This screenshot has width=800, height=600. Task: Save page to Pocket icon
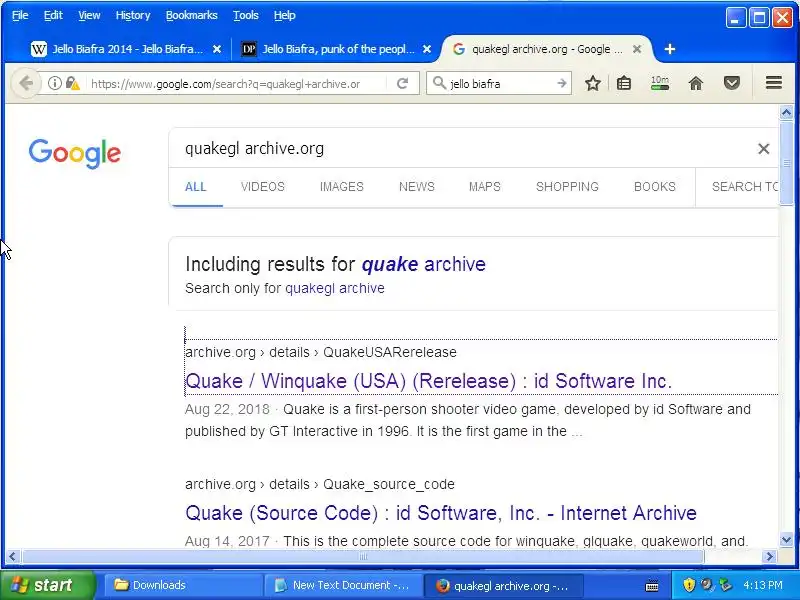732,83
